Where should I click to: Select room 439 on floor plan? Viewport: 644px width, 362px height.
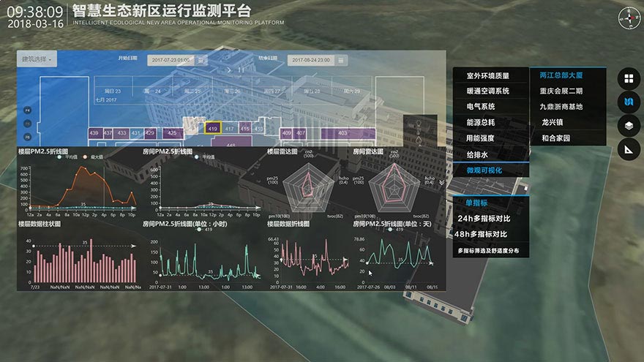tap(94, 133)
